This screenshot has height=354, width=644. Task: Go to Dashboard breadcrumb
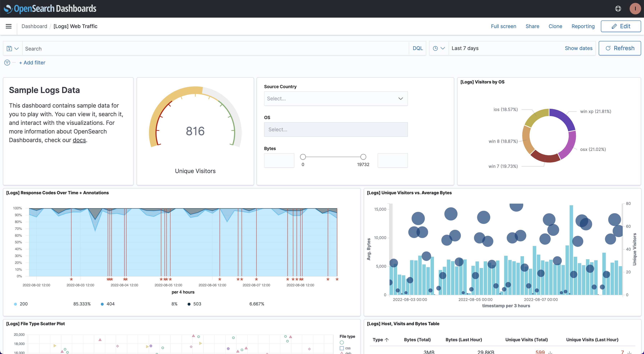(x=34, y=26)
